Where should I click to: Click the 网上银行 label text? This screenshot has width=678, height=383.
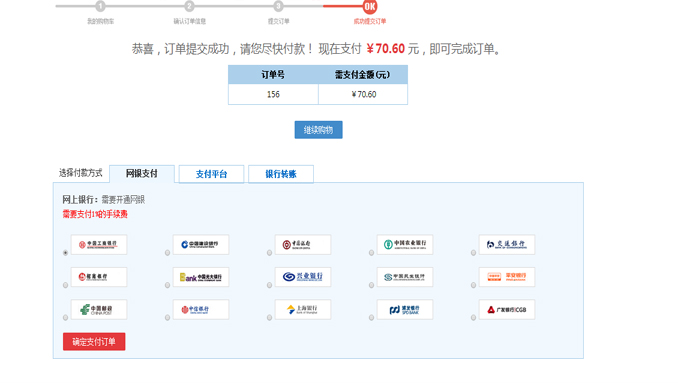80,200
